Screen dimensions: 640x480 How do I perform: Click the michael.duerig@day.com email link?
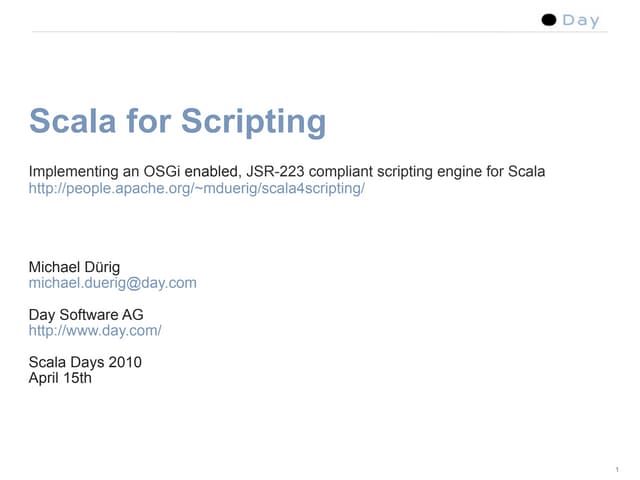coord(112,283)
